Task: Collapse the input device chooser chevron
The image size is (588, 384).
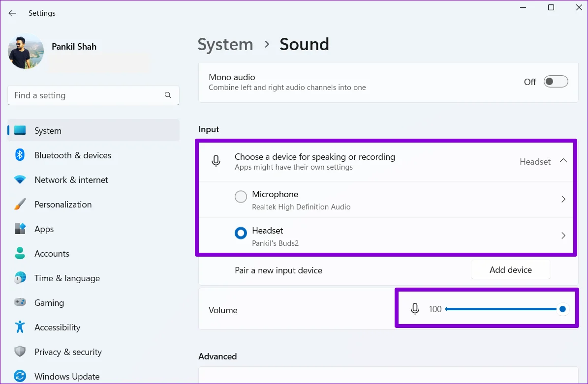Action: pyautogui.click(x=563, y=161)
